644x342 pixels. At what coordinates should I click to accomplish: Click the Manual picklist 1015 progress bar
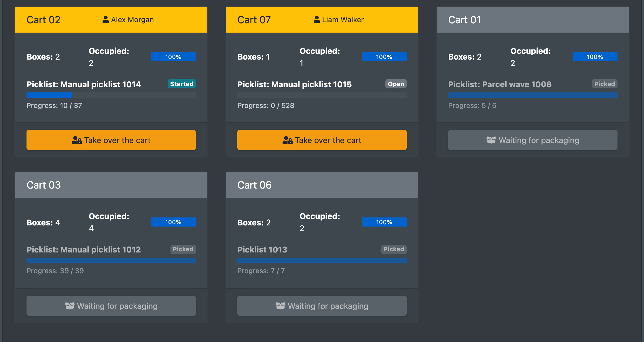pyautogui.click(x=322, y=95)
